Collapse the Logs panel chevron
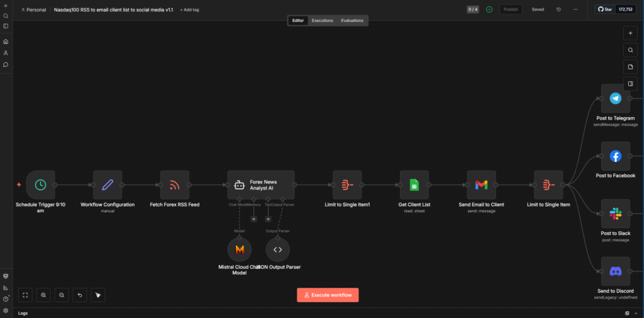 (x=637, y=314)
